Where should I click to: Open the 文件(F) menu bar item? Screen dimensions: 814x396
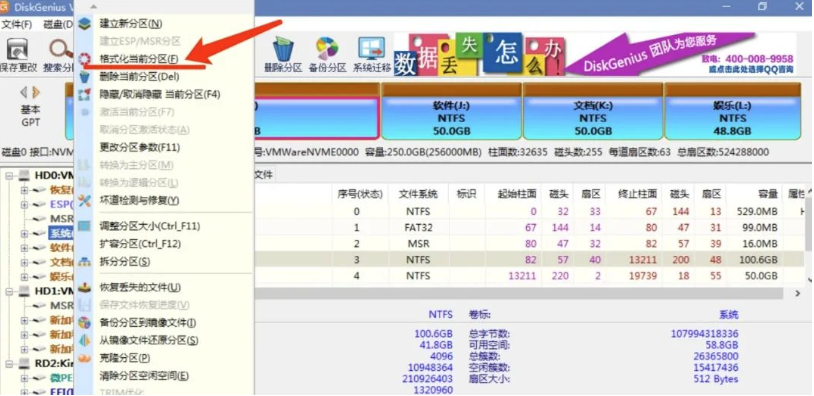(x=16, y=24)
